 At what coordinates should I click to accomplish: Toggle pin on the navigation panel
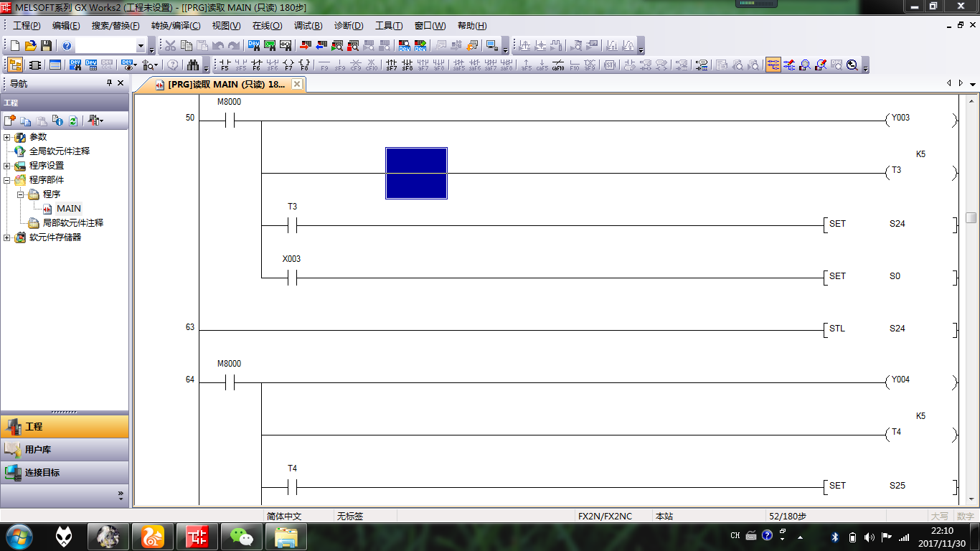(109, 83)
